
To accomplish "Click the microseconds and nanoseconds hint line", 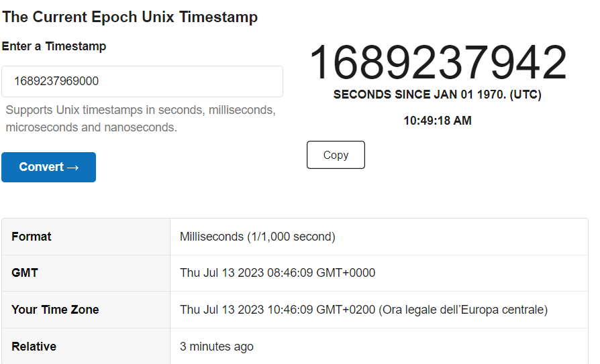I will 91,127.
